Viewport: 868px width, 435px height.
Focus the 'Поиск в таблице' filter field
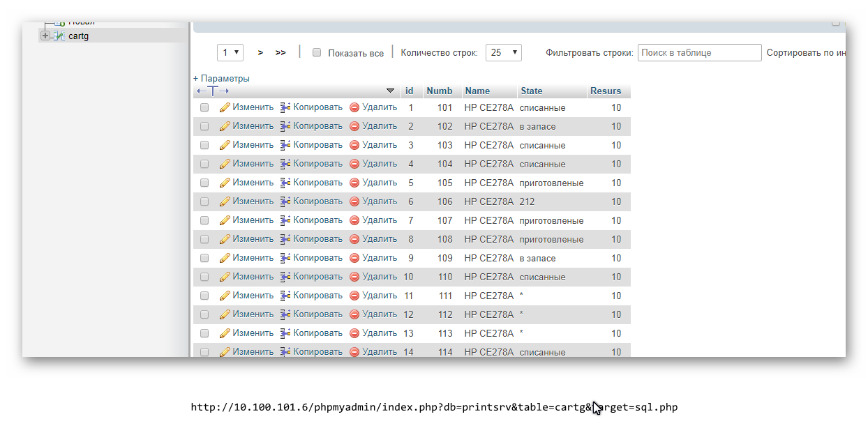[700, 52]
